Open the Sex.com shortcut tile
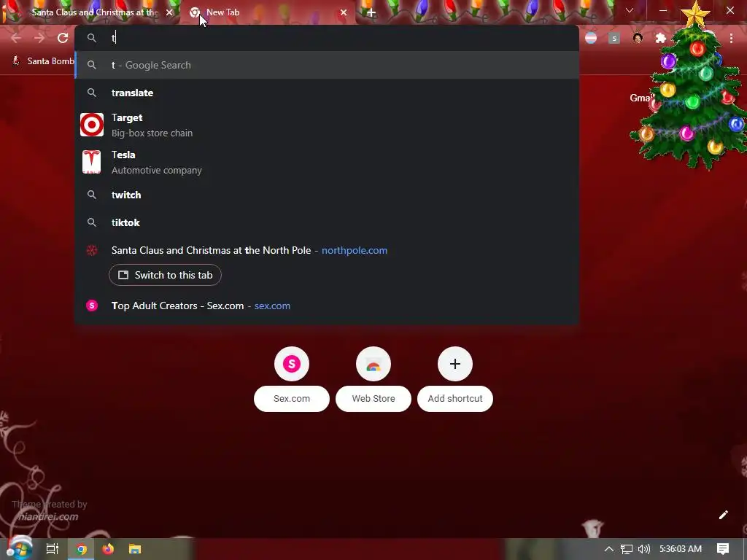747x560 pixels. pyautogui.click(x=292, y=364)
